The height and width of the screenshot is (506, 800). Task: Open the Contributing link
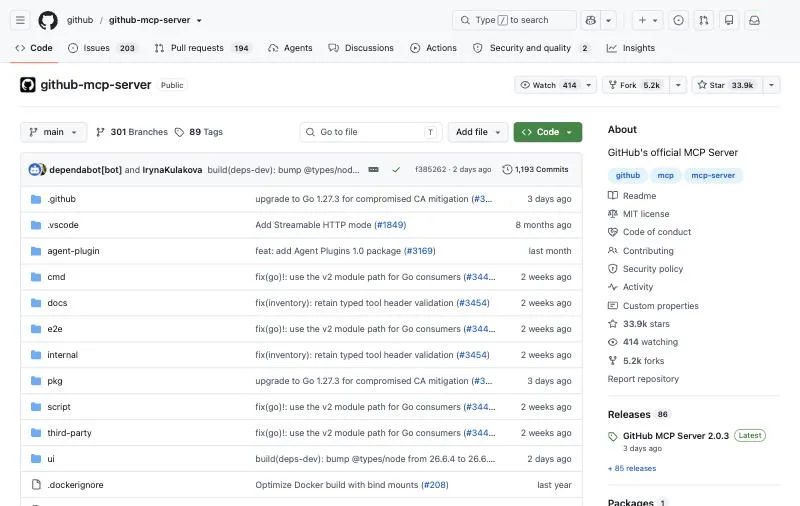[648, 251]
